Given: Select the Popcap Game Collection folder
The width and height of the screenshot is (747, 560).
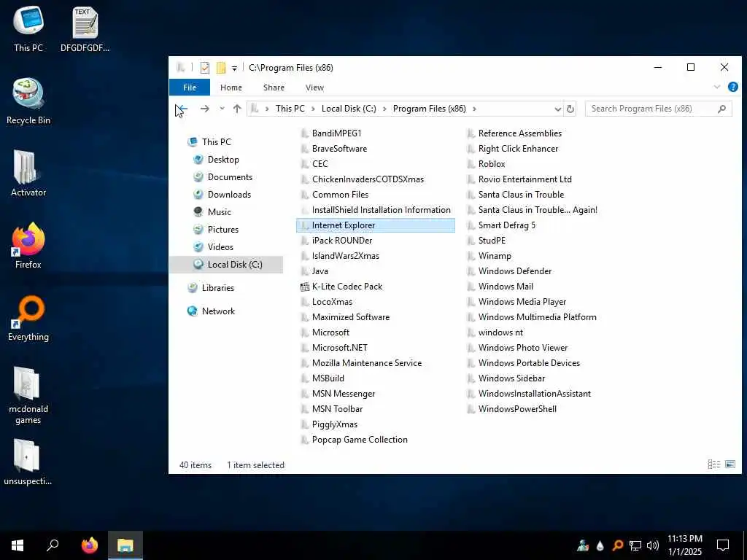Looking at the screenshot, I should tap(355, 440).
